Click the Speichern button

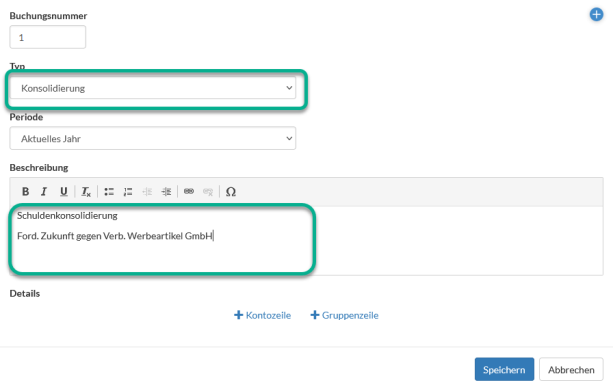(x=504, y=369)
